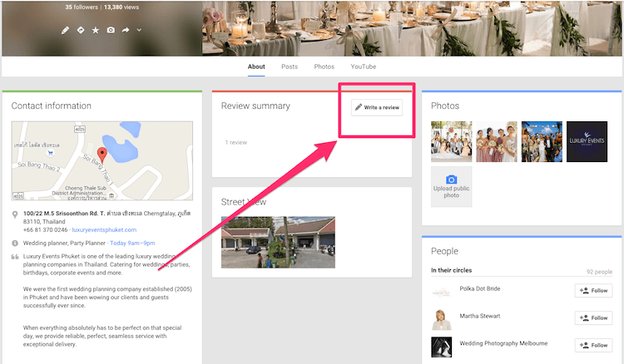Click the red map location pin
Viewport: 624px width, 364px height.
pyautogui.click(x=102, y=155)
